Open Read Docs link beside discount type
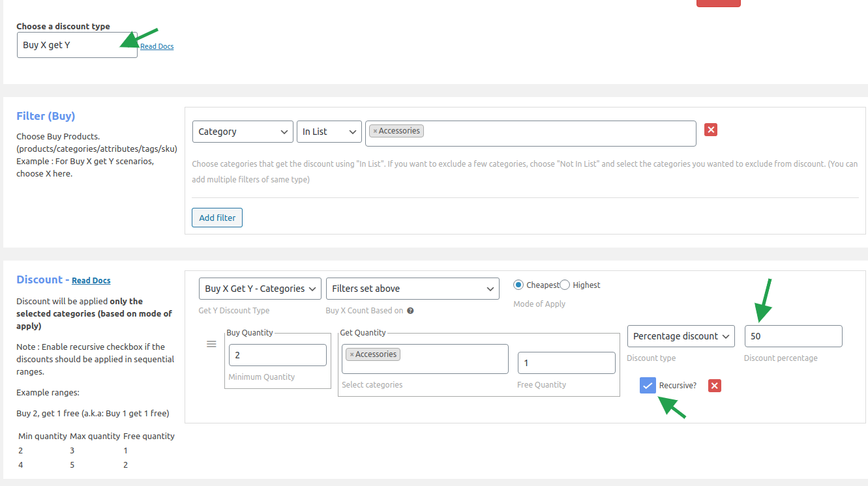 pos(157,46)
